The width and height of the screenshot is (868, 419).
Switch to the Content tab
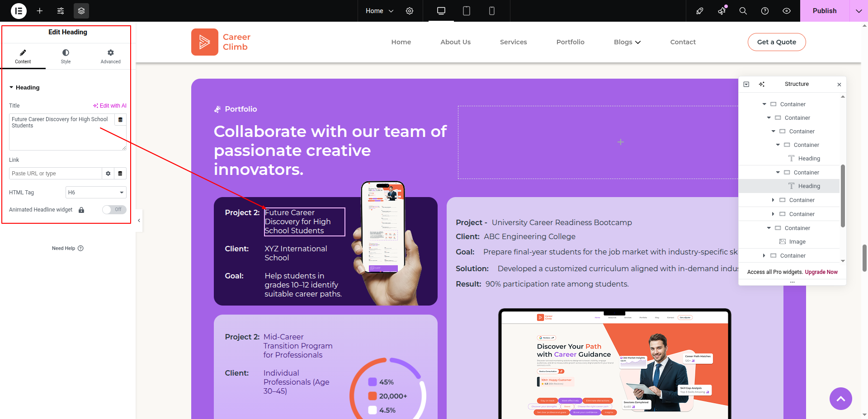[x=23, y=56]
